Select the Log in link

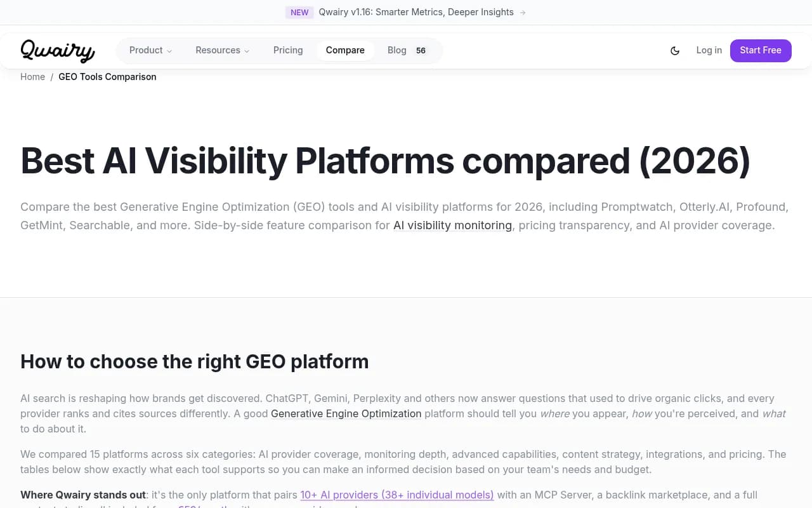(x=709, y=50)
